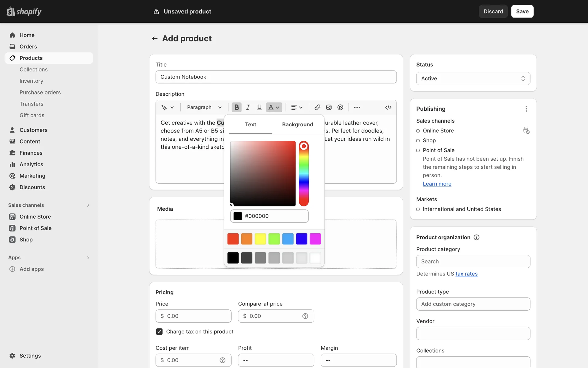Toggle bold formatting in description toolbar
The height and width of the screenshot is (368, 588).
pyautogui.click(x=236, y=107)
